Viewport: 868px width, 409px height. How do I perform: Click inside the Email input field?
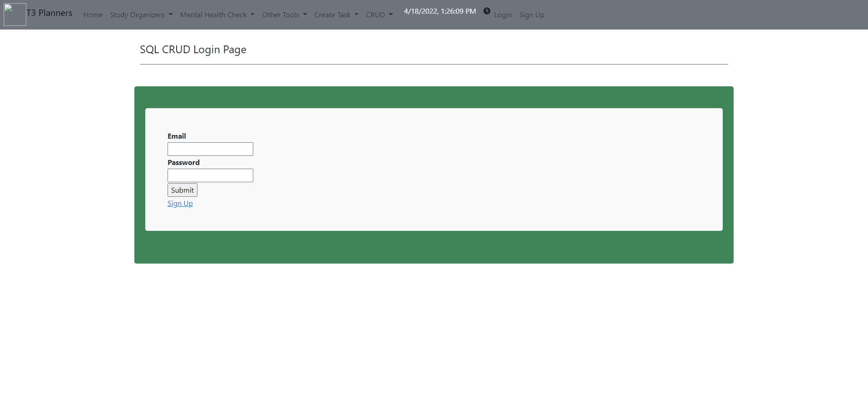(x=210, y=149)
